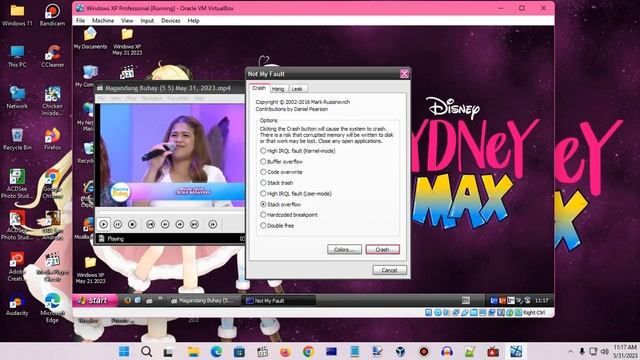Open This PC desktop icon
640x360 pixels.
click(17, 56)
